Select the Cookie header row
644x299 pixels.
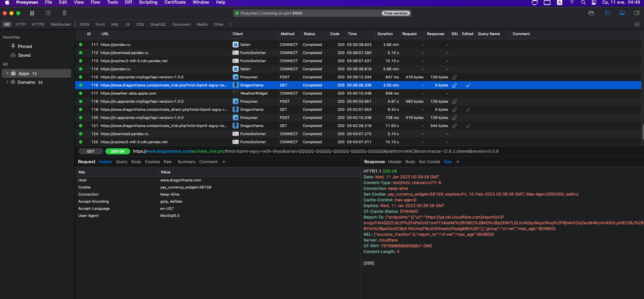point(218,187)
